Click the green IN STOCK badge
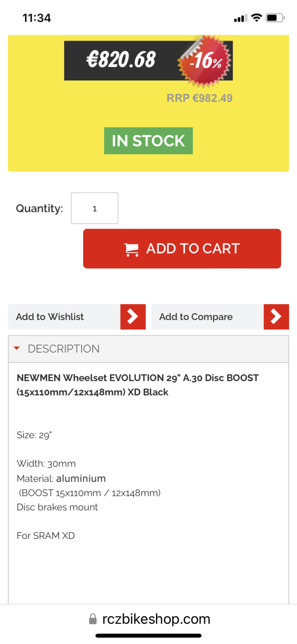The height and width of the screenshot is (644, 297). [148, 141]
